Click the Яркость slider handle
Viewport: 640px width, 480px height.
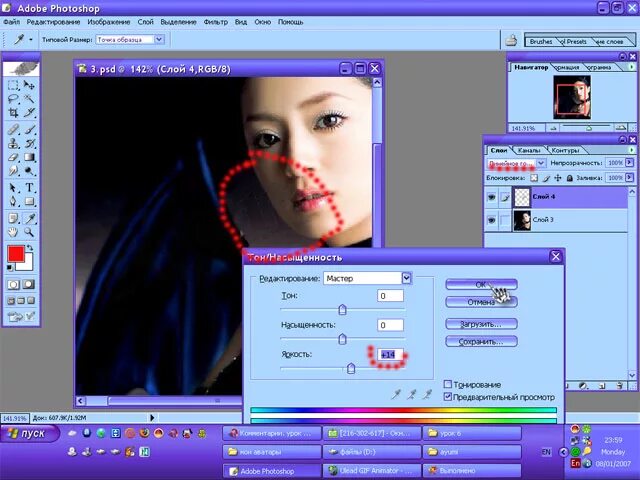(x=351, y=369)
